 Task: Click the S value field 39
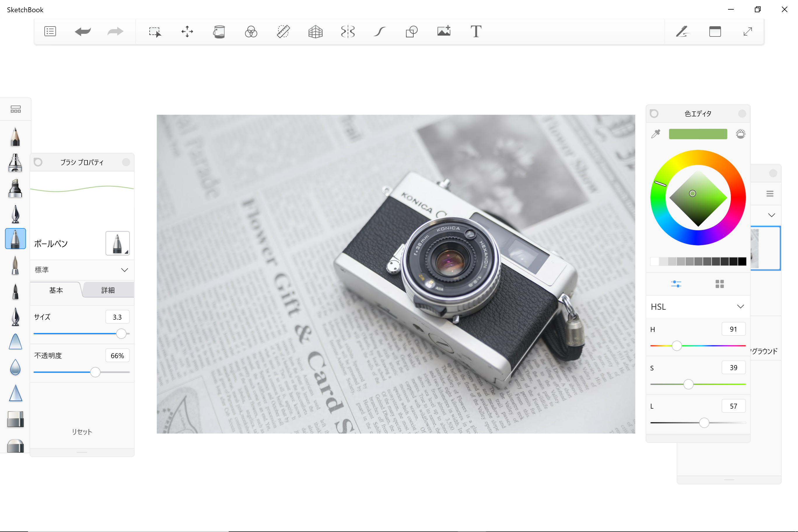pyautogui.click(x=733, y=368)
